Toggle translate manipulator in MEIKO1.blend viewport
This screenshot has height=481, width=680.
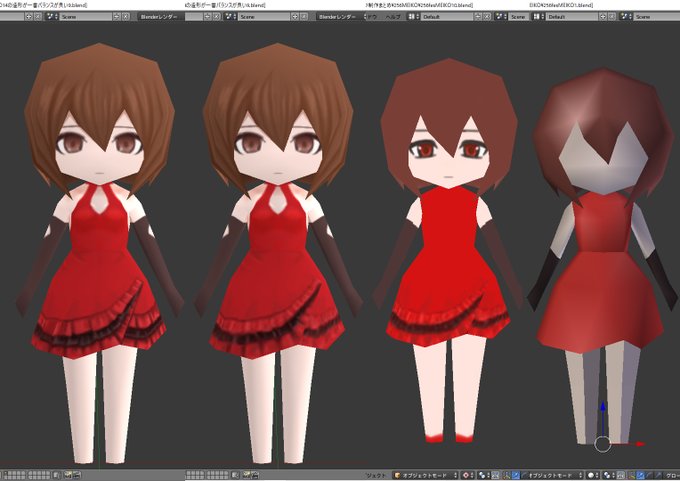640,475
